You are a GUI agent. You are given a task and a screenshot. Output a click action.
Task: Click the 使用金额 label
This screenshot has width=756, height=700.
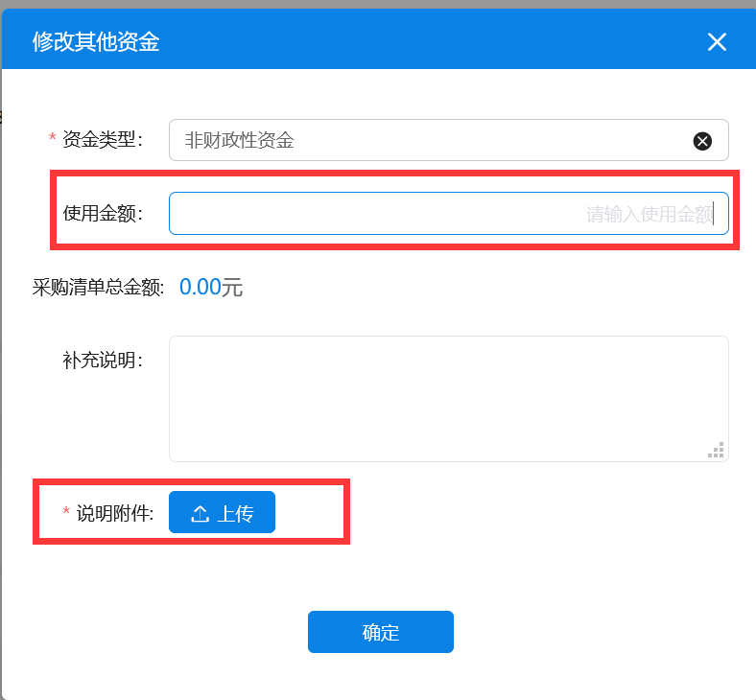(102, 214)
